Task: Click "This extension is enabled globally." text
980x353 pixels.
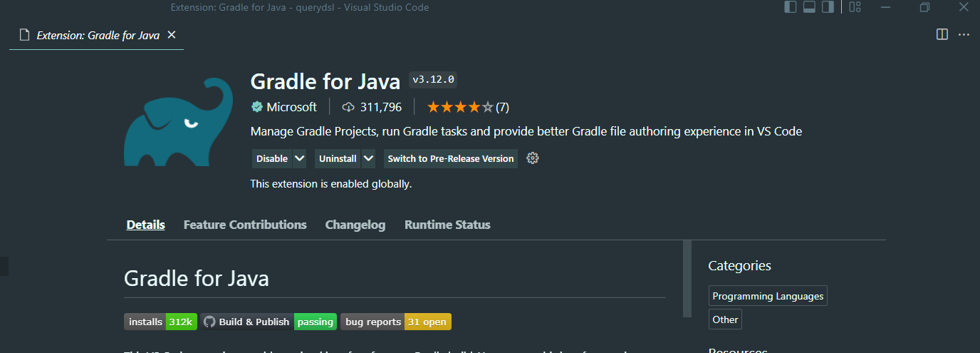Action: pos(331,184)
